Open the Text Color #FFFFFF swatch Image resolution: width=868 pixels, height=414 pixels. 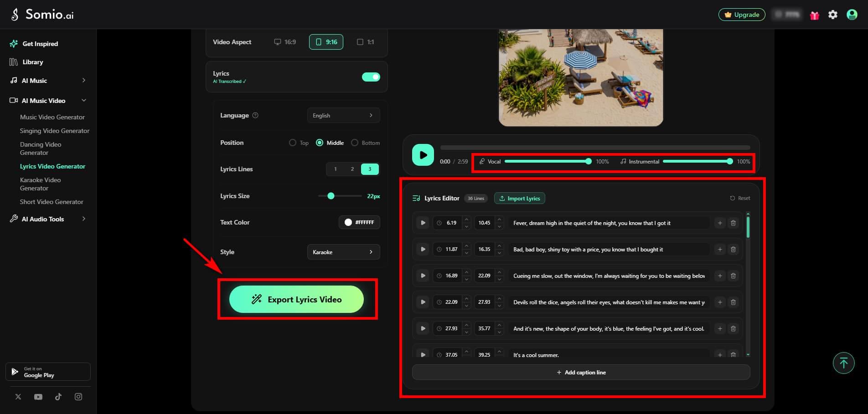(359, 222)
